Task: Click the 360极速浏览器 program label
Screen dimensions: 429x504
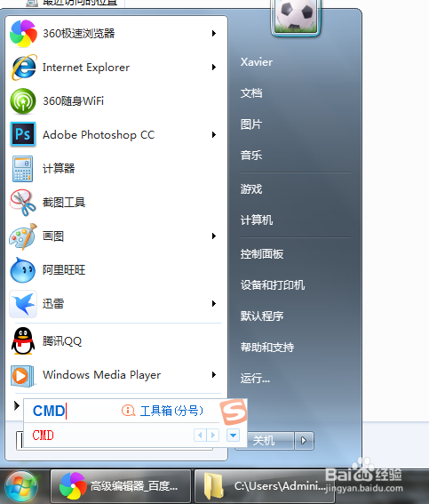Action: (79, 34)
